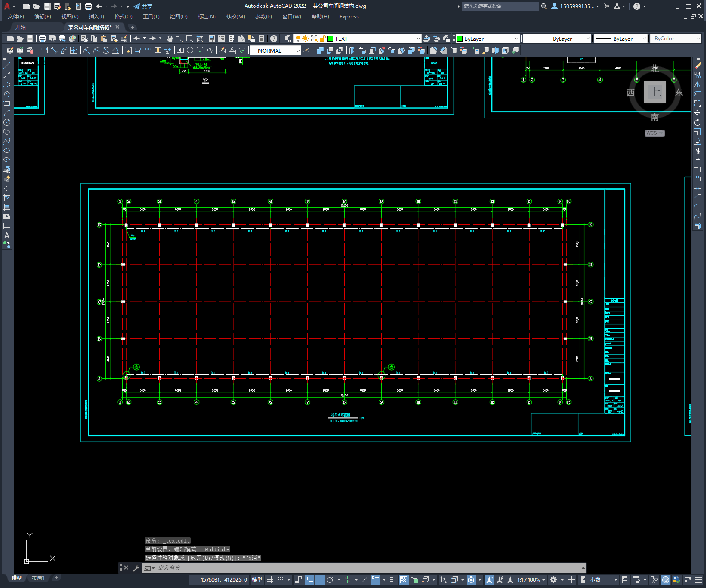Click the 上 face of the ViewCube
Screen dimensions: 706x588
click(655, 92)
